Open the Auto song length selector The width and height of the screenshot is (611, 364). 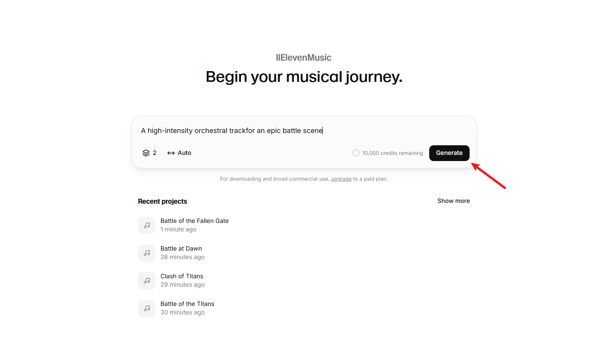tap(179, 153)
